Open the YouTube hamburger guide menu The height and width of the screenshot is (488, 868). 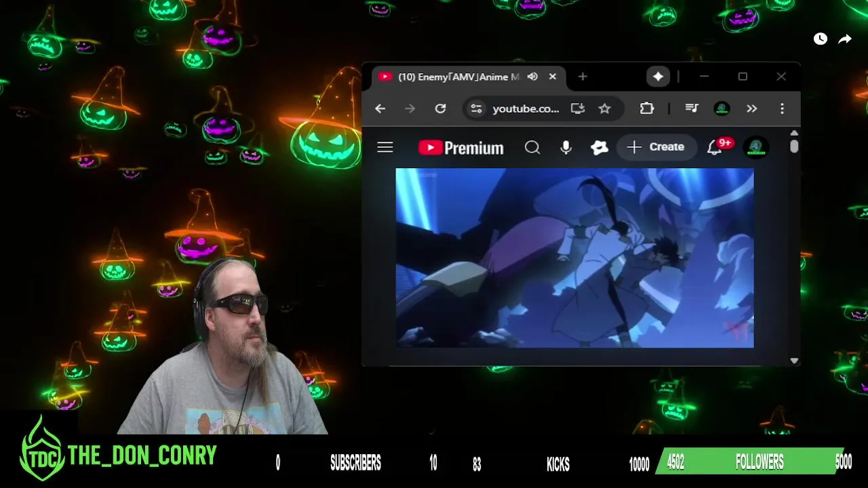pos(385,147)
